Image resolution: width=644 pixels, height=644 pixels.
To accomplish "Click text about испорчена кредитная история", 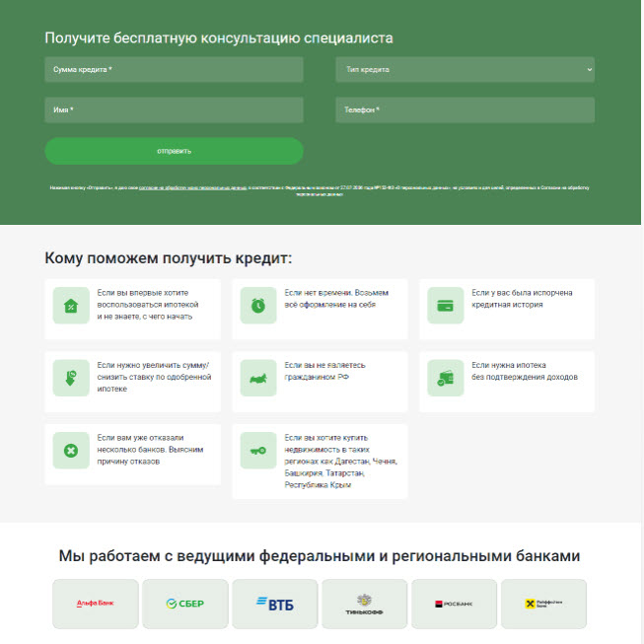I will click(x=522, y=299).
